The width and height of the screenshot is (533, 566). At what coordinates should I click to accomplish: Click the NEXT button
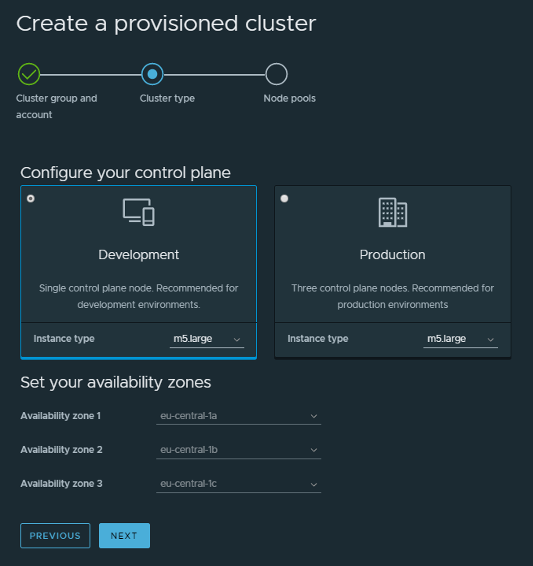124,536
